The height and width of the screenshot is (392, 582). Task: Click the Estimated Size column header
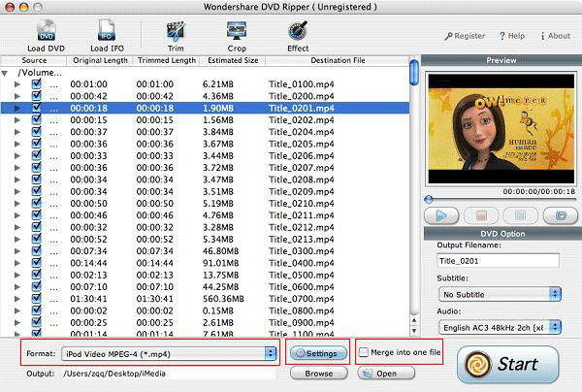click(233, 60)
